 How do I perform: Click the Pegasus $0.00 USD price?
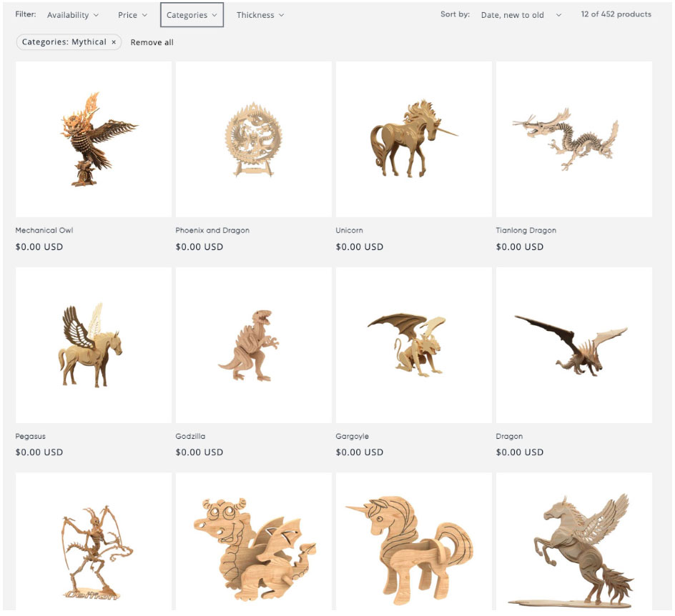click(x=39, y=452)
